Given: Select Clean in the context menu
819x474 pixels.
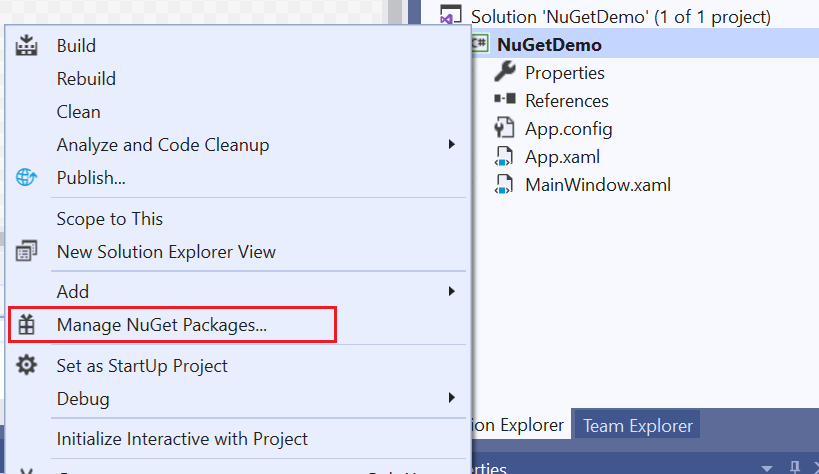Looking at the screenshot, I should point(78,112).
